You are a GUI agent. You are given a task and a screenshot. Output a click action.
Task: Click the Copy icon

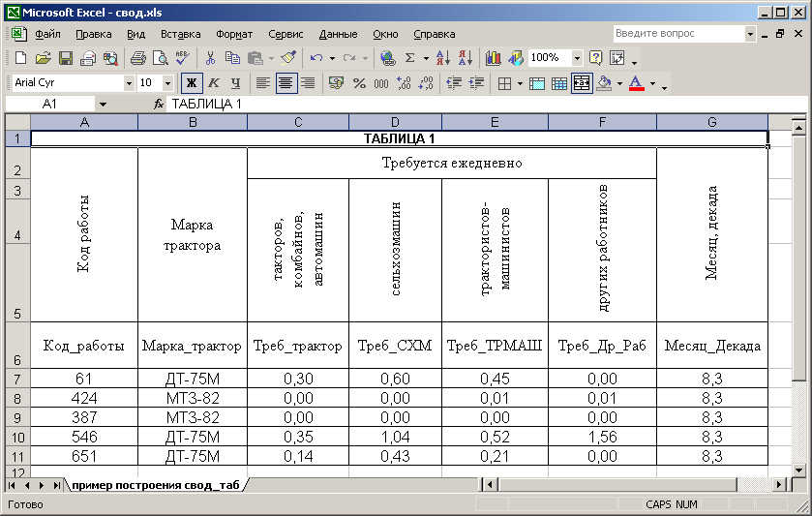pyautogui.click(x=232, y=58)
